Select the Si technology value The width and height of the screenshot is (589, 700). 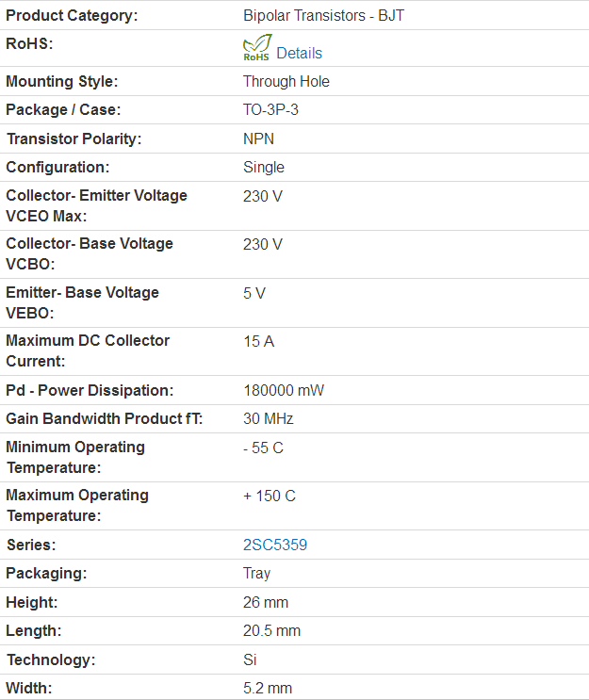point(250,659)
